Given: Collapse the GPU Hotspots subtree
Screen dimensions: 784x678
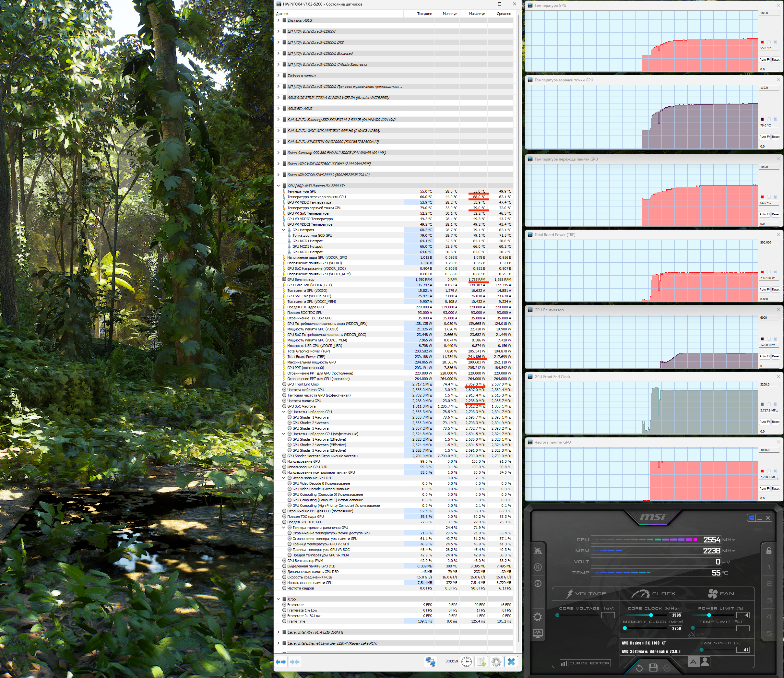Looking at the screenshot, I should pos(284,230).
